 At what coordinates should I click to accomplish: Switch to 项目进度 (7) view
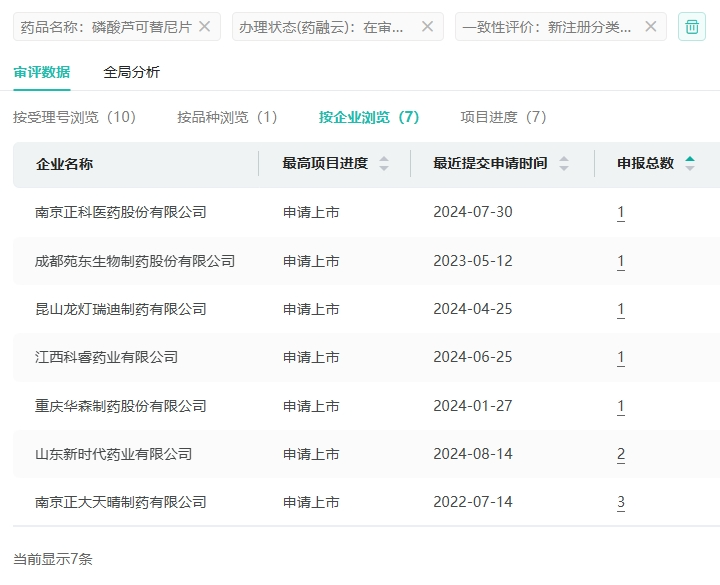coord(503,117)
